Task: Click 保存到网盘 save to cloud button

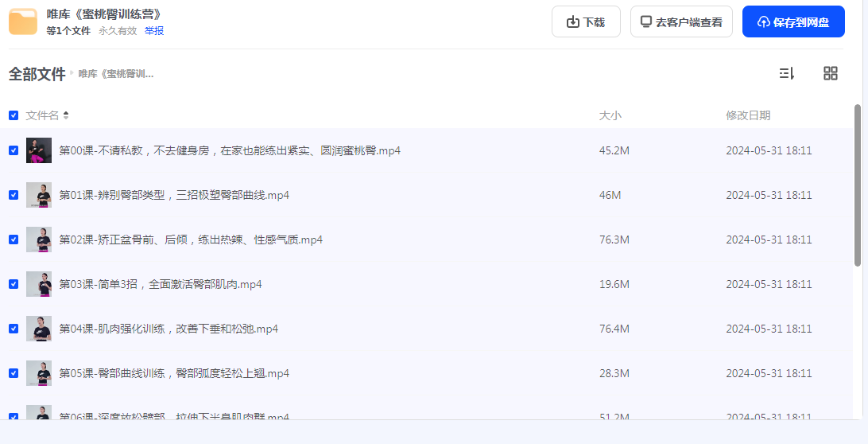Action: coord(793,22)
